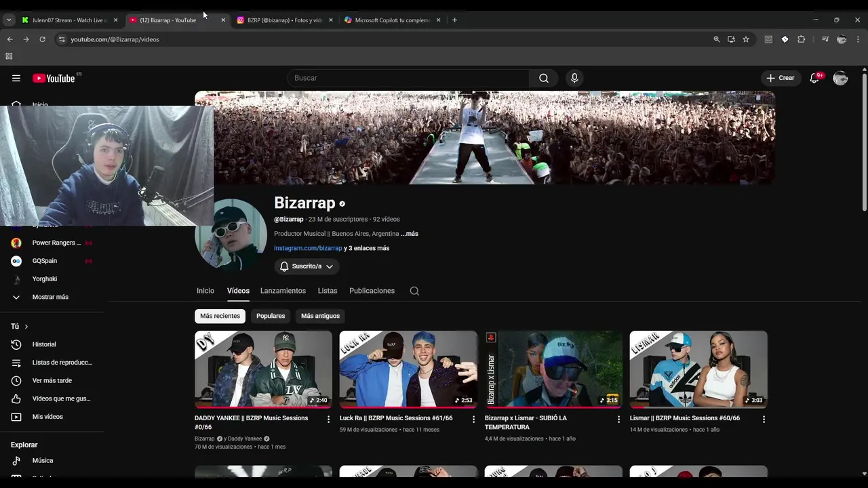Open the instagram.com/bizarrap link
The image size is (868, 488).
[308, 248]
